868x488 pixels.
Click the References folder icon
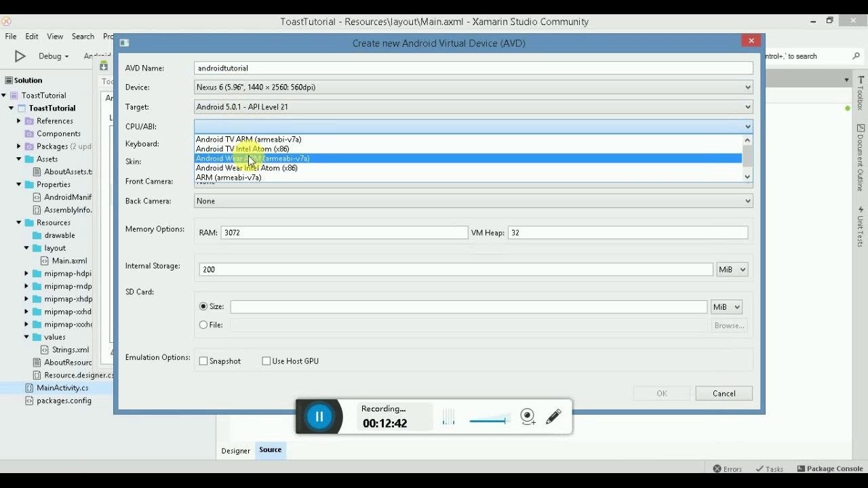[29, 121]
